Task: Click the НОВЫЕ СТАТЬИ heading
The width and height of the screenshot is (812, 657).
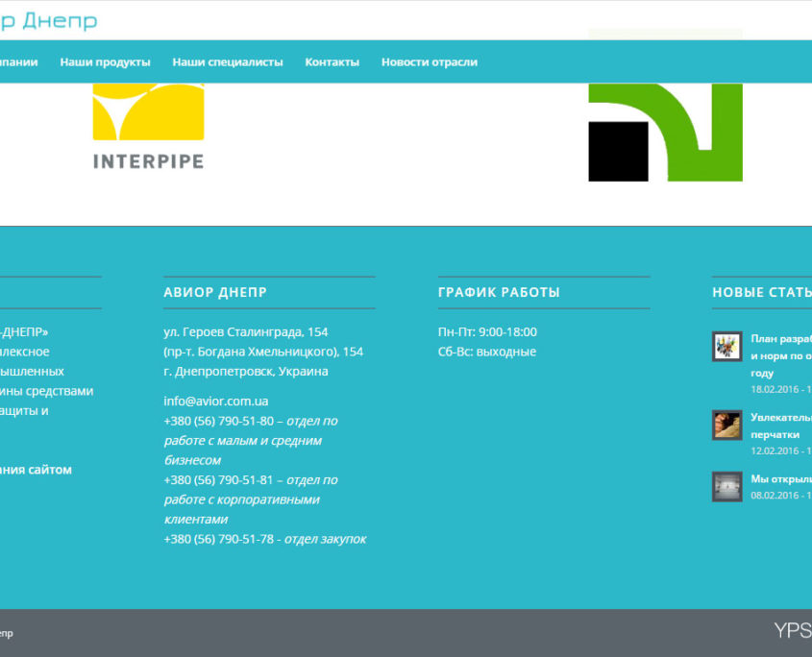Action: point(762,293)
